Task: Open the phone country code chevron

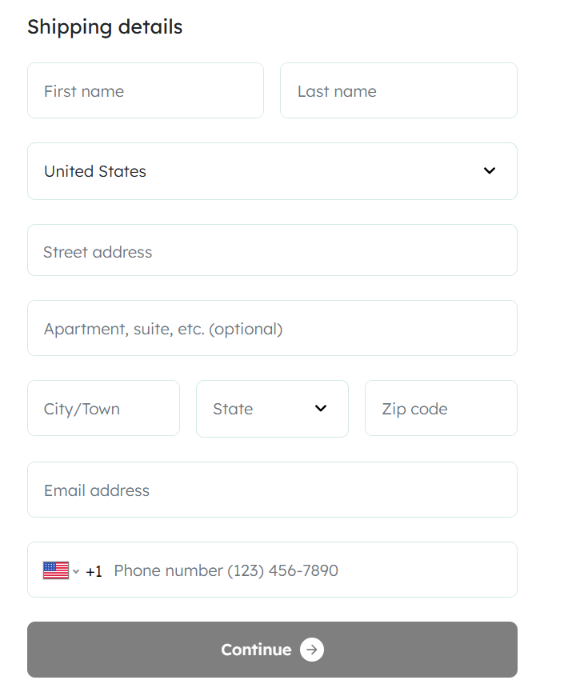Action: click(x=76, y=571)
